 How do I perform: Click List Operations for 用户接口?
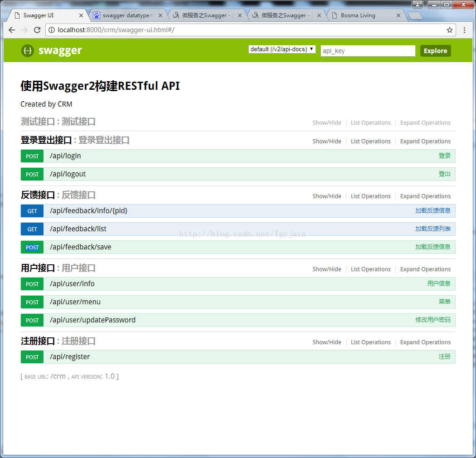point(371,269)
